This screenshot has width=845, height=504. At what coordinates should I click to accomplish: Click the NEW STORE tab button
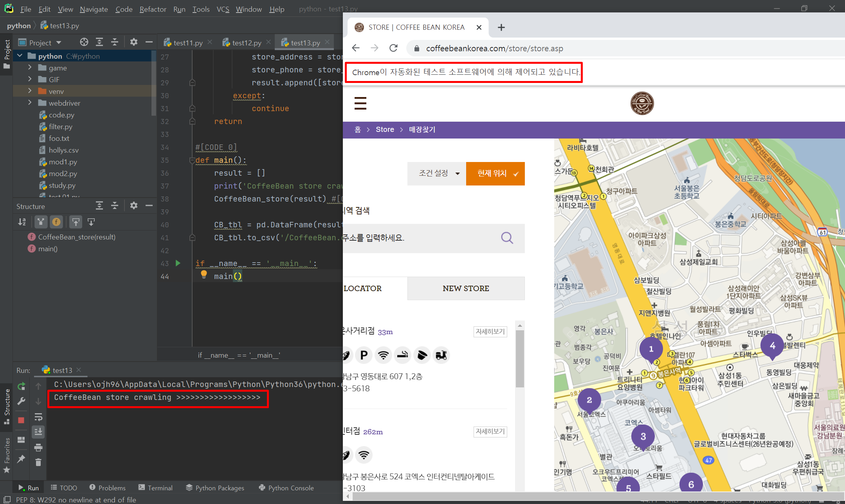pyautogui.click(x=466, y=288)
